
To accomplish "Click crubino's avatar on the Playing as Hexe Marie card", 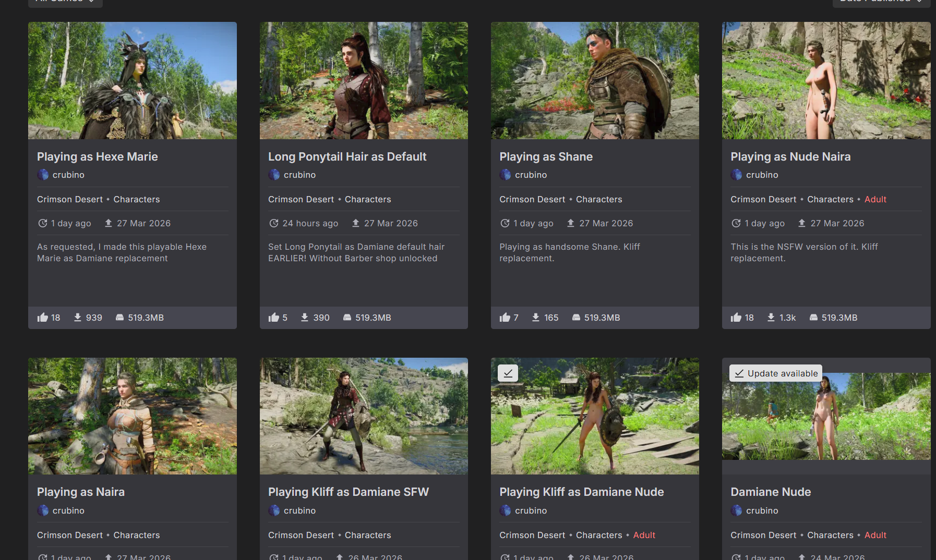I will click(43, 175).
